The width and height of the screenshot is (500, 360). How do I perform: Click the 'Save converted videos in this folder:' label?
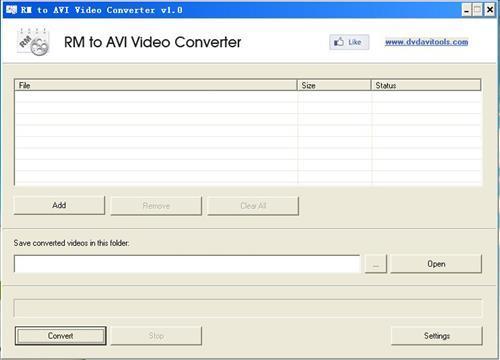tap(71, 243)
